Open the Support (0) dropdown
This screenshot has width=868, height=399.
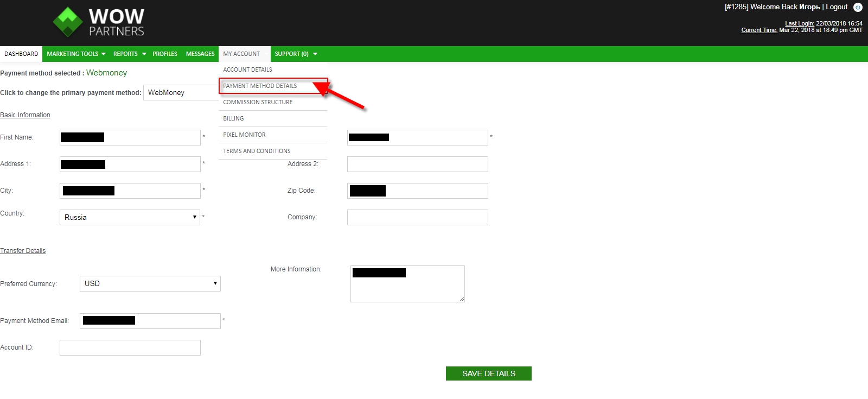(296, 54)
